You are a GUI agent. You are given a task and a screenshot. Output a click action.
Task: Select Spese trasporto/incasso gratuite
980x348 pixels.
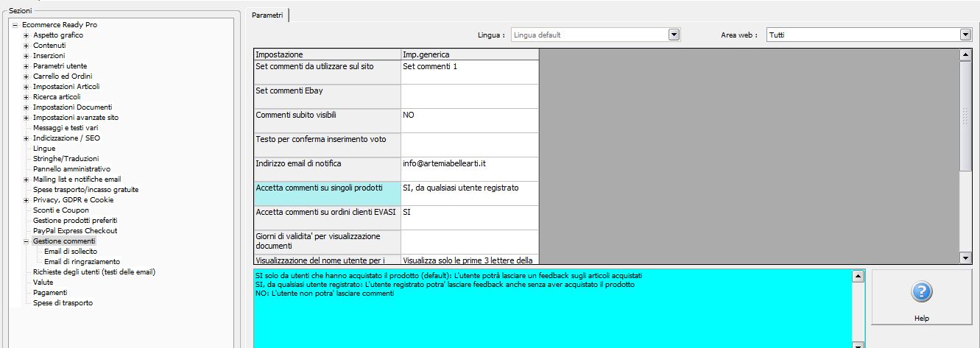(85, 190)
